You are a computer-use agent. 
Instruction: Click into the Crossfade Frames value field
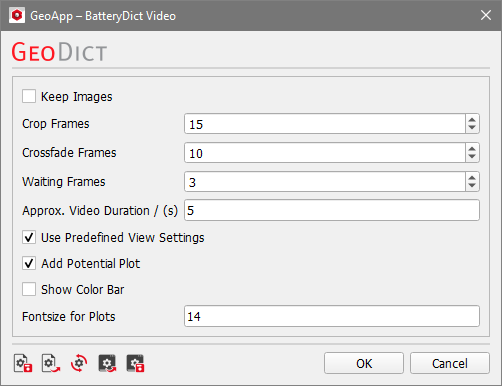pyautogui.click(x=325, y=153)
